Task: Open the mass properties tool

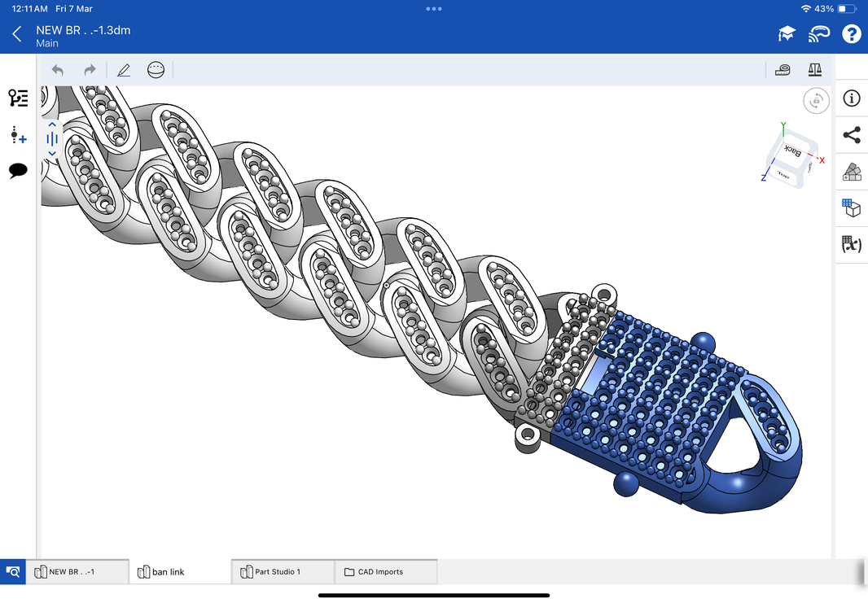Action: 814,70
